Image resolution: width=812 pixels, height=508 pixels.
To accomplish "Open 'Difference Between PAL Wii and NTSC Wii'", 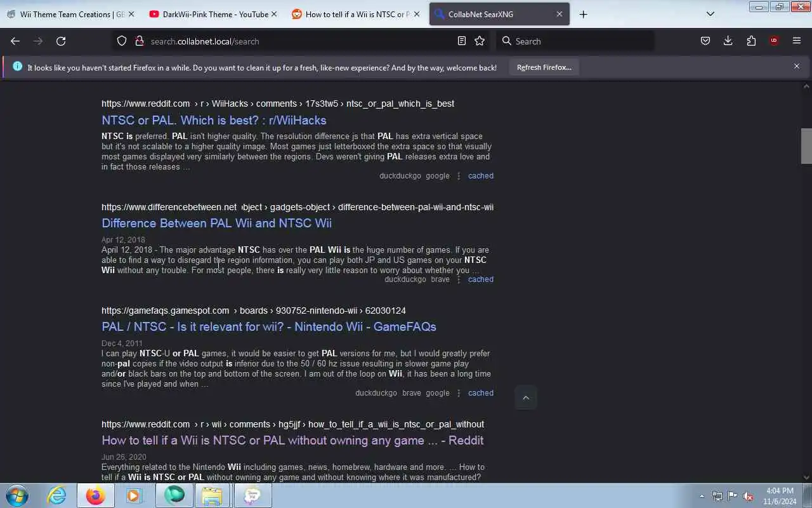I will (x=216, y=223).
